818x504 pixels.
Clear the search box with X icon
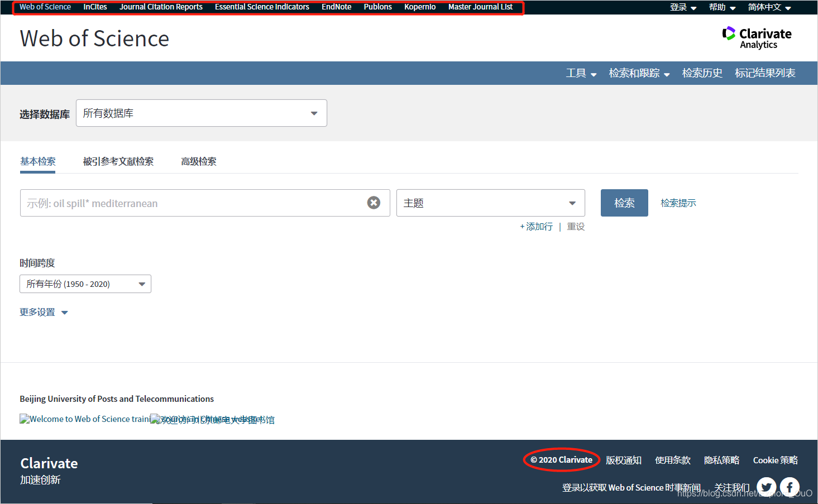click(374, 203)
